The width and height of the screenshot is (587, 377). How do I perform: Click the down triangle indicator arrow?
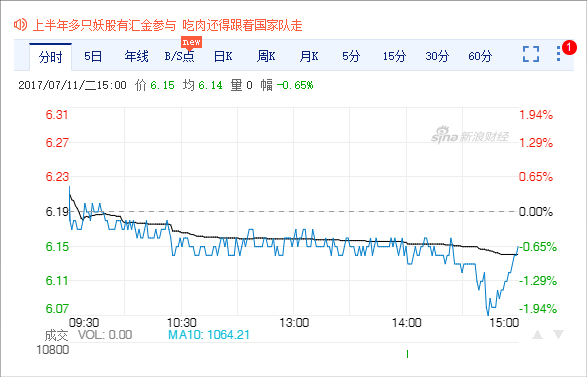point(558,334)
